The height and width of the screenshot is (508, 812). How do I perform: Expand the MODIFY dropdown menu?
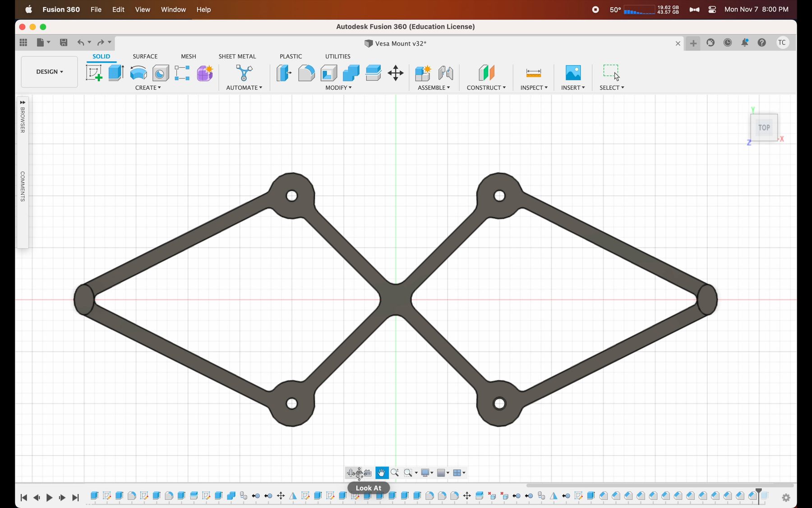(x=338, y=88)
